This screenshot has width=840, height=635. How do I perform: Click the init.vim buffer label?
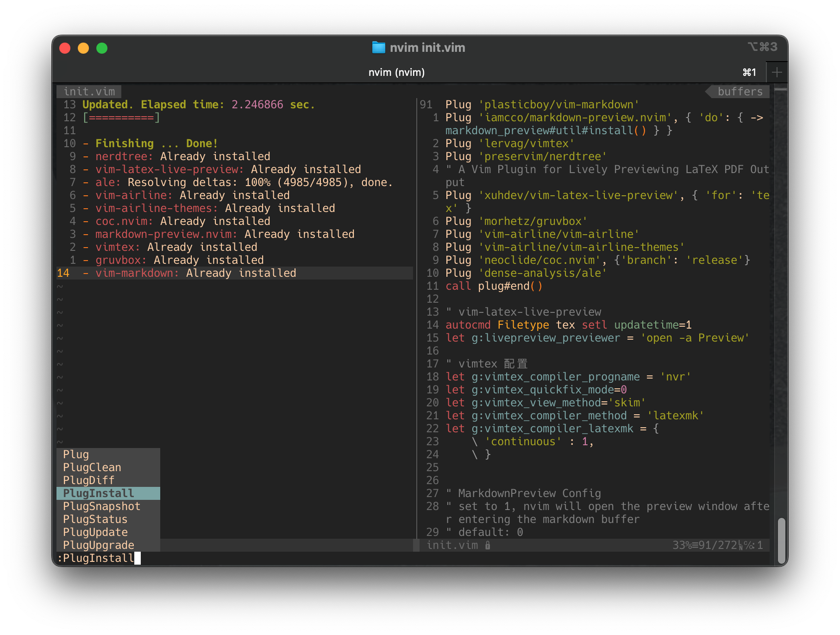tap(89, 91)
